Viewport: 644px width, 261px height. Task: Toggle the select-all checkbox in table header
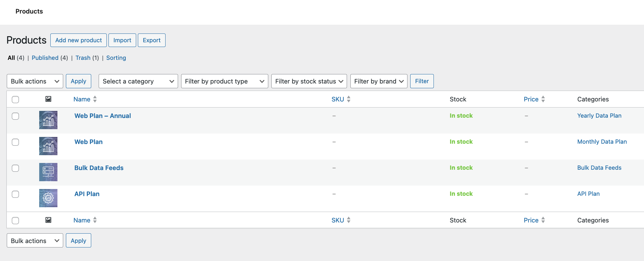pyautogui.click(x=16, y=99)
